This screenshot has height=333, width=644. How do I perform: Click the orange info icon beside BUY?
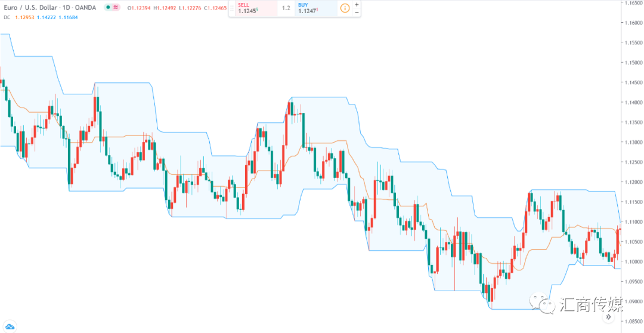click(345, 8)
